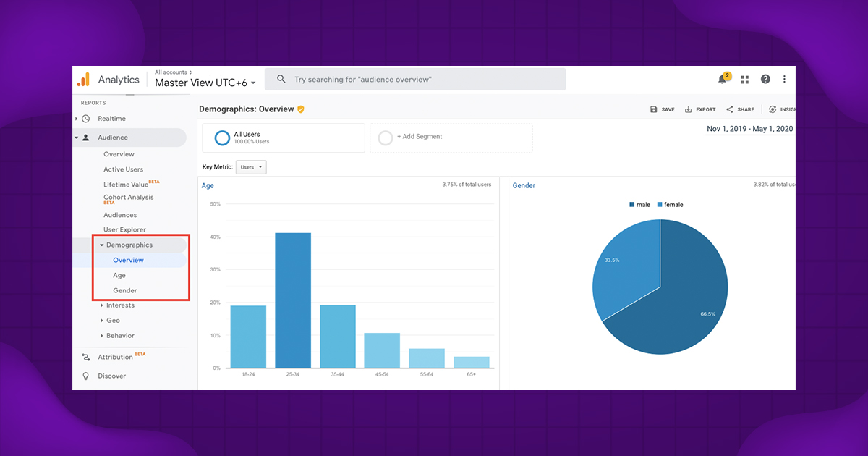868x456 pixels.
Task: Focus the search field reading 'Try searching'
Action: pyautogui.click(x=415, y=80)
